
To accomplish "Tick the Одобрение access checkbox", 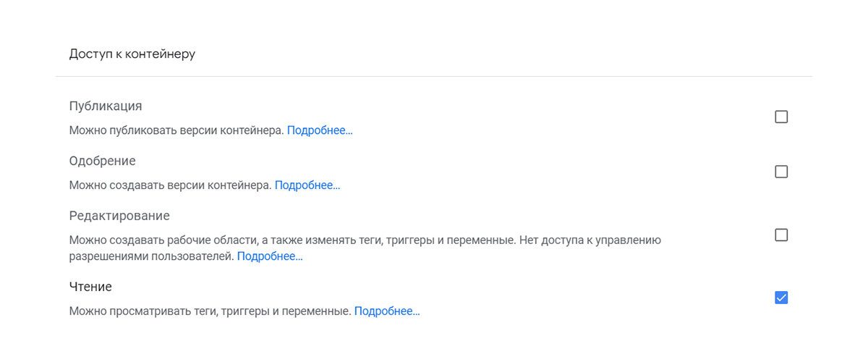I will (x=781, y=172).
